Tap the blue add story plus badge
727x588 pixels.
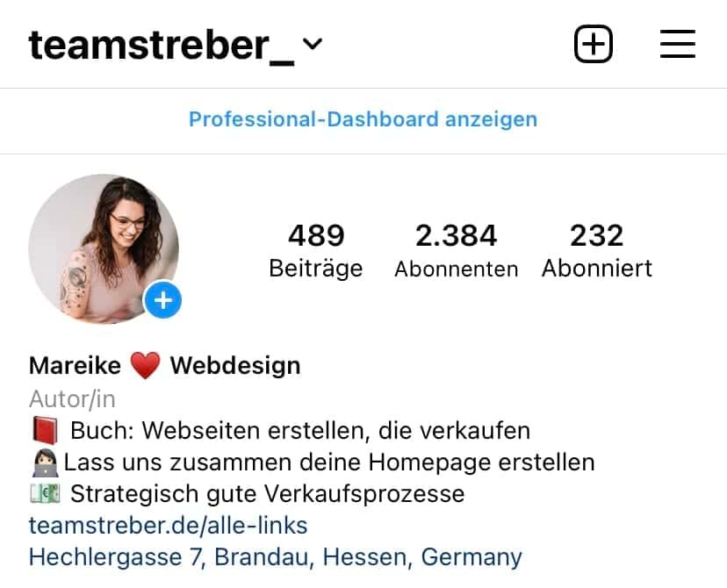[162, 300]
